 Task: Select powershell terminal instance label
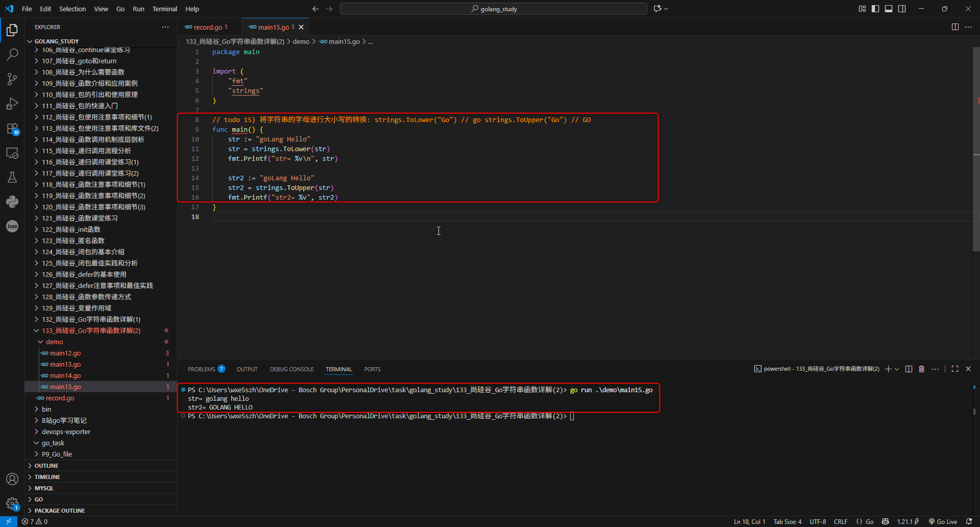tap(817, 369)
